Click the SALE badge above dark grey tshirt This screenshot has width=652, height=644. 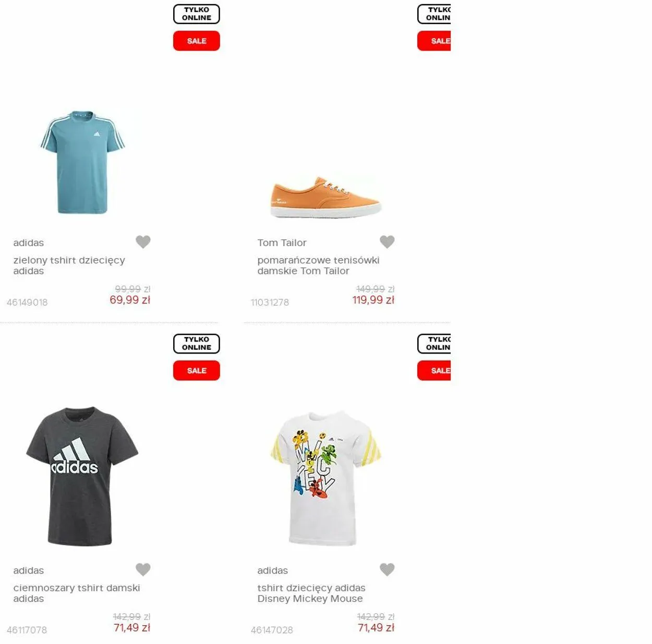coord(197,370)
